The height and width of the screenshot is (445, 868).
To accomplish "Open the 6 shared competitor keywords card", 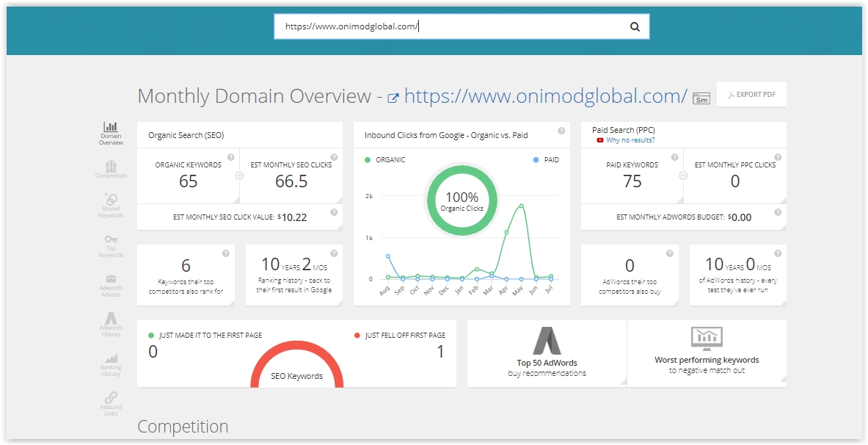I will coord(186,275).
